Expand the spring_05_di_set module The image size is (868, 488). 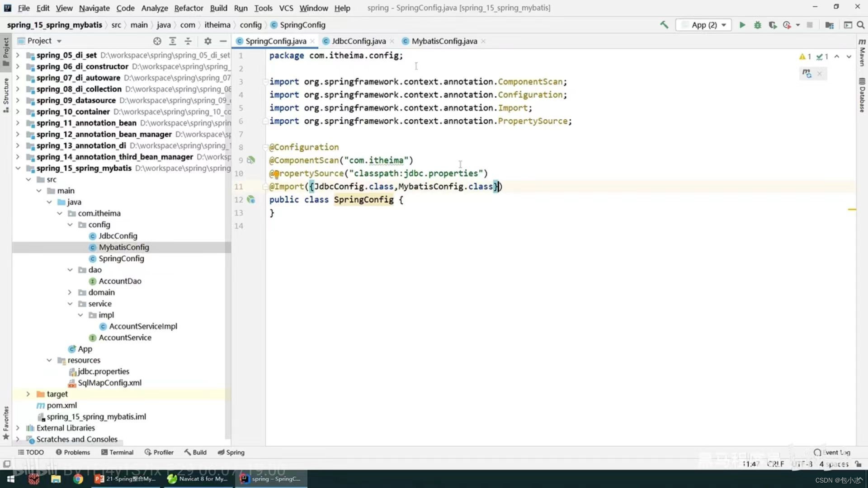click(18, 55)
